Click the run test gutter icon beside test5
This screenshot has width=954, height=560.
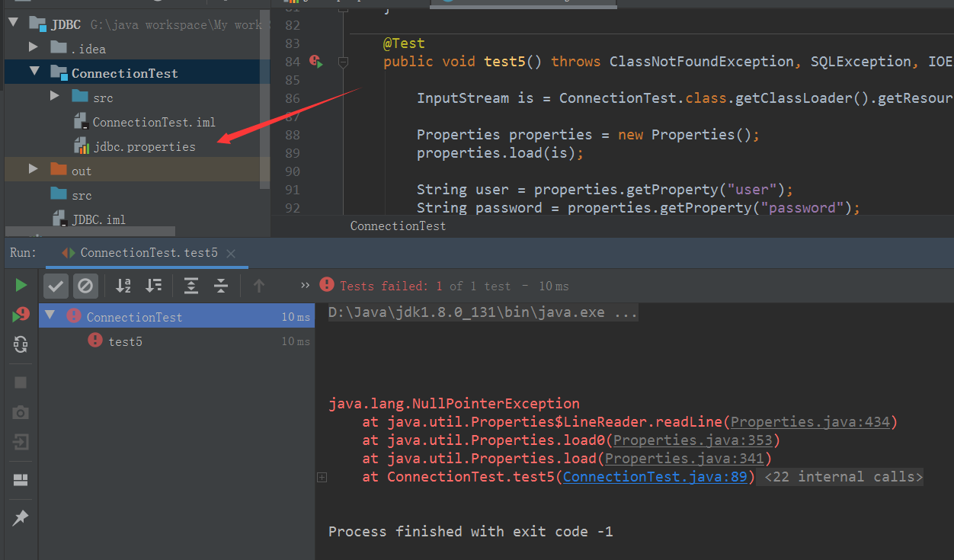316,62
